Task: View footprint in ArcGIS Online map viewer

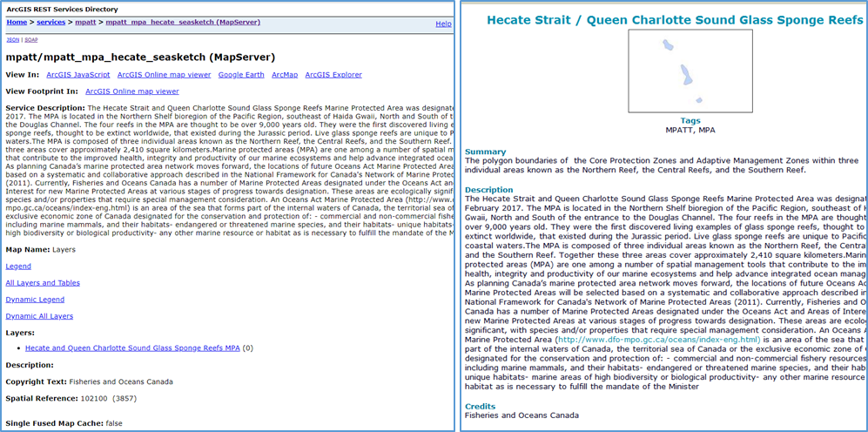Action: point(132,91)
